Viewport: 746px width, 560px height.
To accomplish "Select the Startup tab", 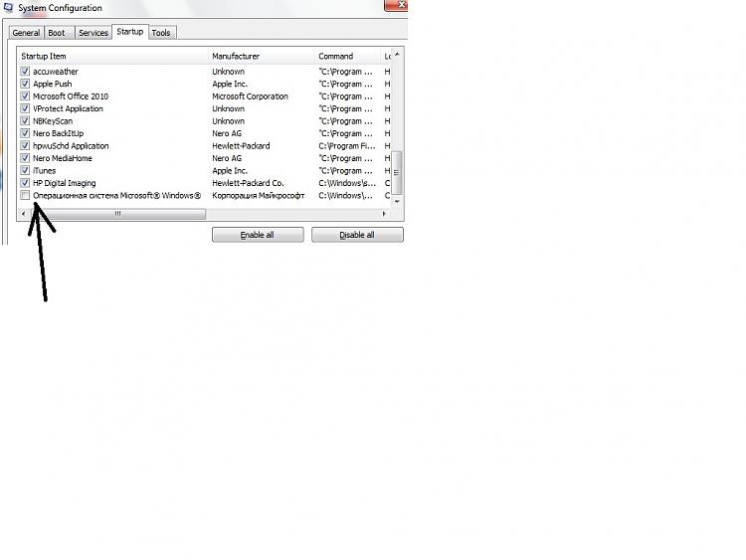I will click(x=130, y=32).
